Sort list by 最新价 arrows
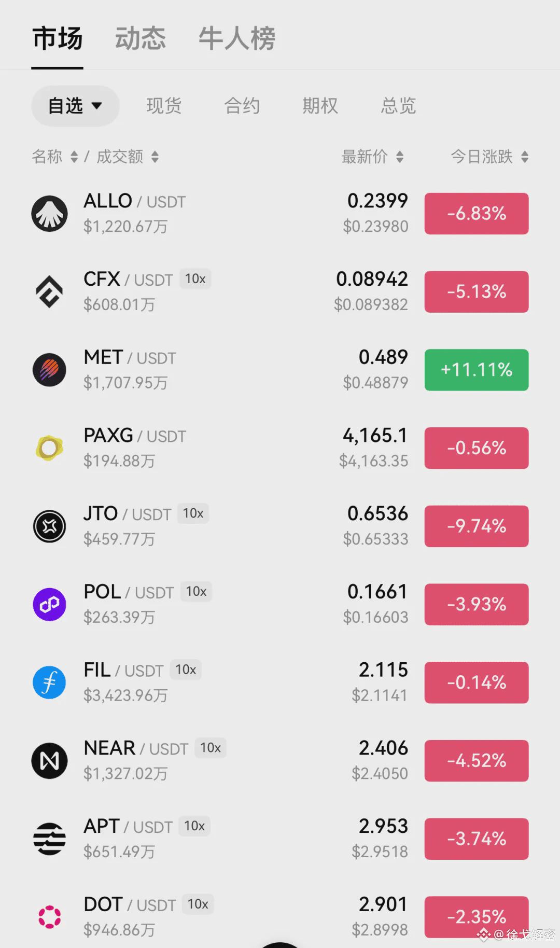 tap(399, 157)
